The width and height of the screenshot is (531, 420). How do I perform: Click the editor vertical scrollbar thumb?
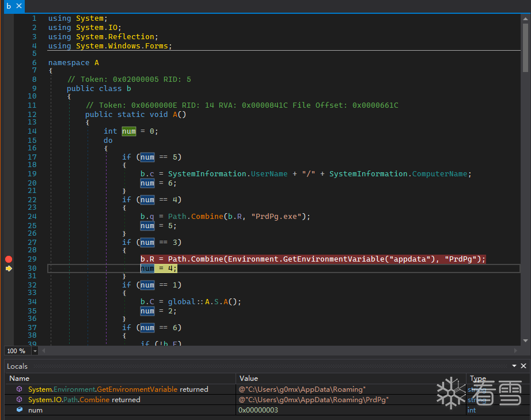tap(525, 47)
